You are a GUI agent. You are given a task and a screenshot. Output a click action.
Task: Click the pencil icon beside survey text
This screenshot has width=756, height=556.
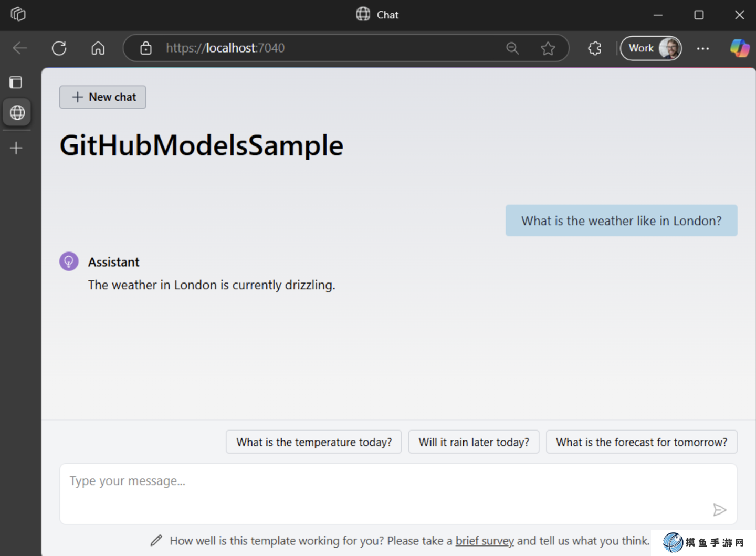pos(156,540)
